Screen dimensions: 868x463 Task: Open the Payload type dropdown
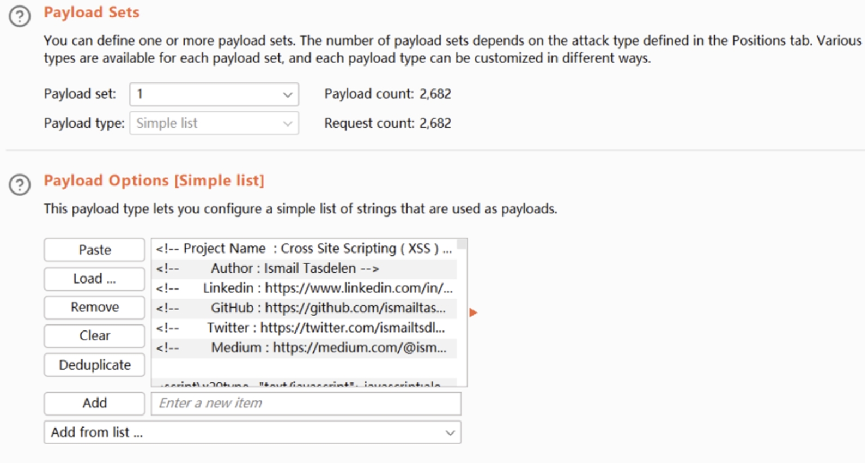214,123
